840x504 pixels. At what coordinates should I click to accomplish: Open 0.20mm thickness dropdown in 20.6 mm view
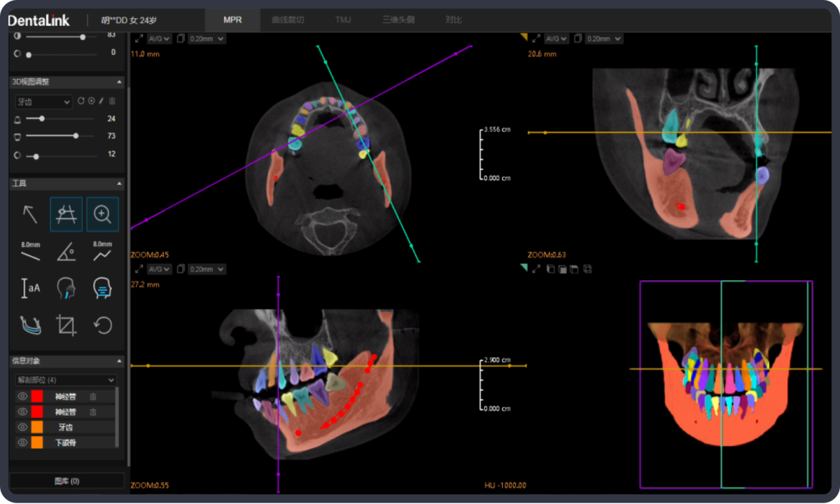point(604,38)
